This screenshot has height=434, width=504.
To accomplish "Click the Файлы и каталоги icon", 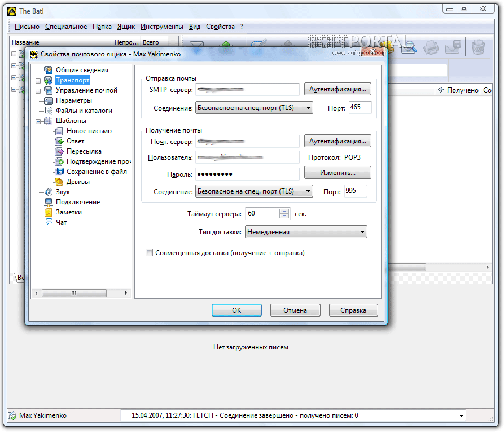I will (48, 111).
